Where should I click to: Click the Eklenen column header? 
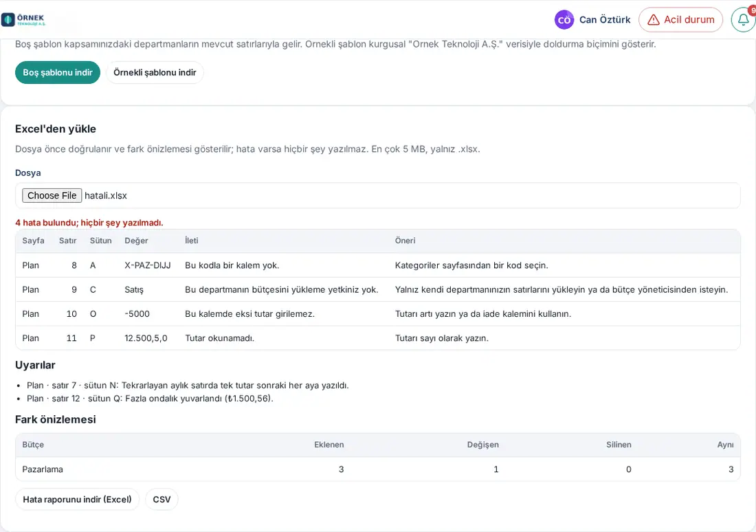click(329, 445)
